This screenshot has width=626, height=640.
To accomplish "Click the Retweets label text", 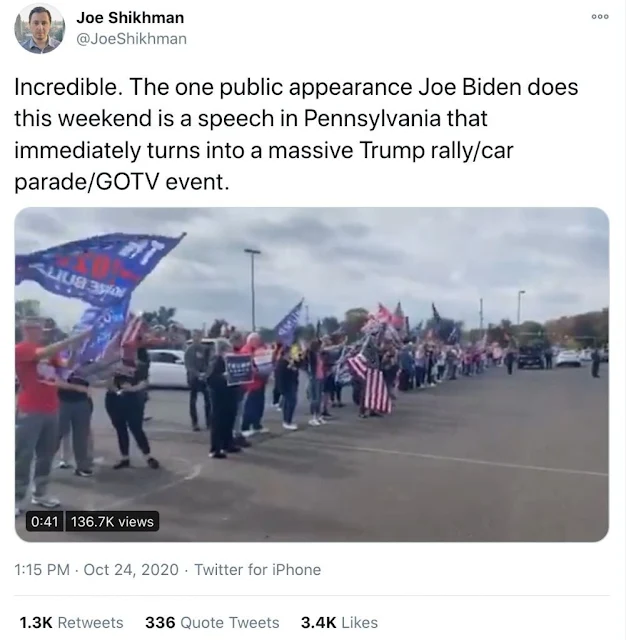I will tap(91, 622).
